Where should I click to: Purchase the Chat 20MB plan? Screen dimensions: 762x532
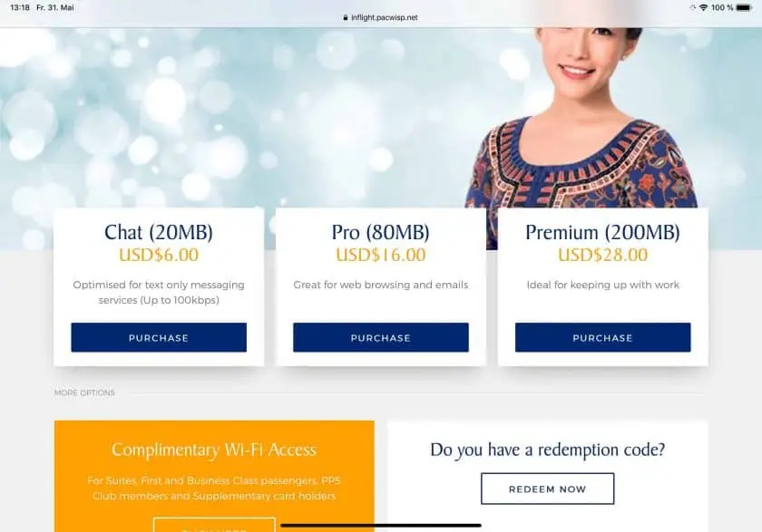[159, 337]
